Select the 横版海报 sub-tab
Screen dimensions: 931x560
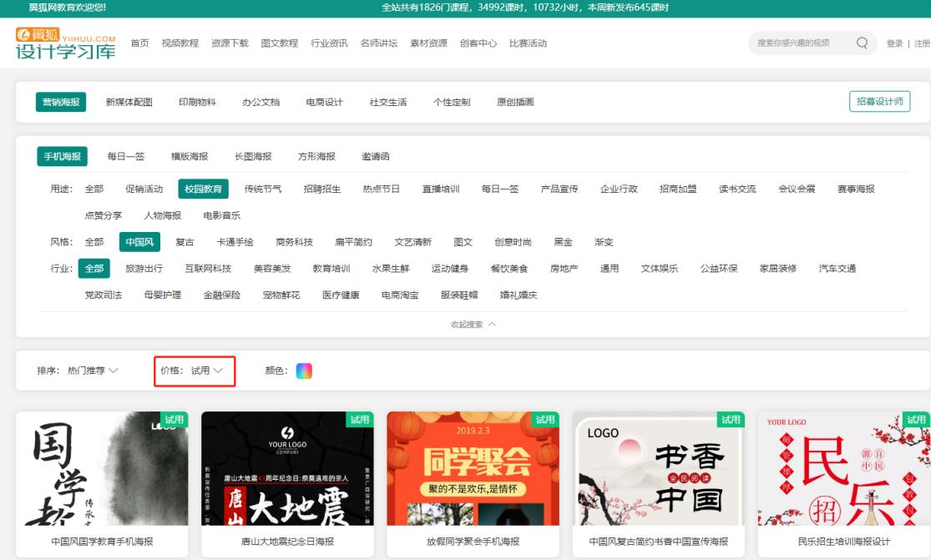pyautogui.click(x=190, y=157)
